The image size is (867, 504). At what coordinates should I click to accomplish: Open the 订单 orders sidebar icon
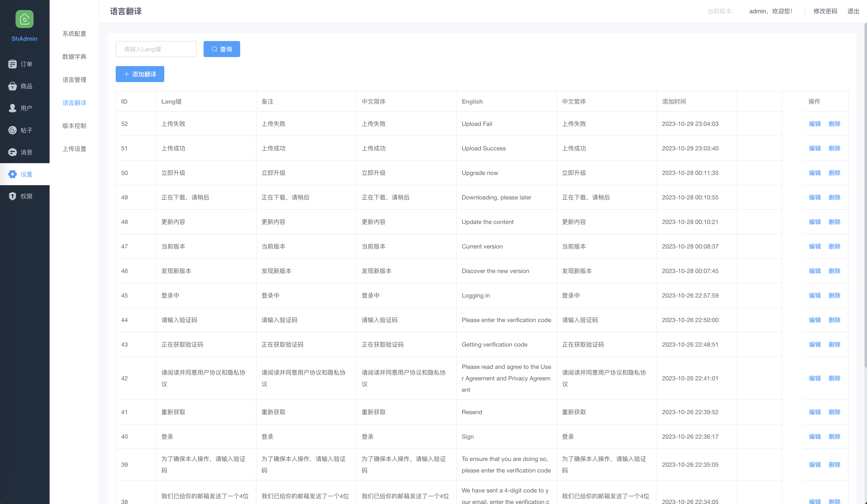point(12,64)
